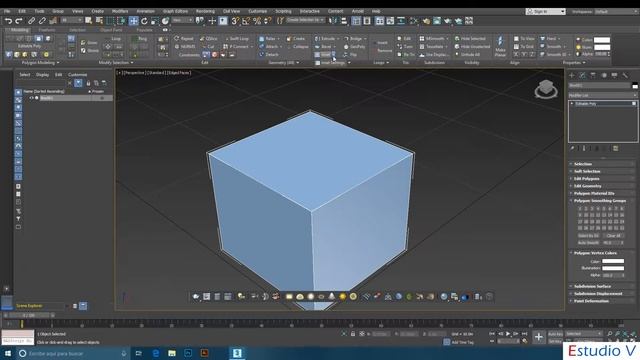
Task: Open the Utilities wrench panel icon
Action: (625, 76)
